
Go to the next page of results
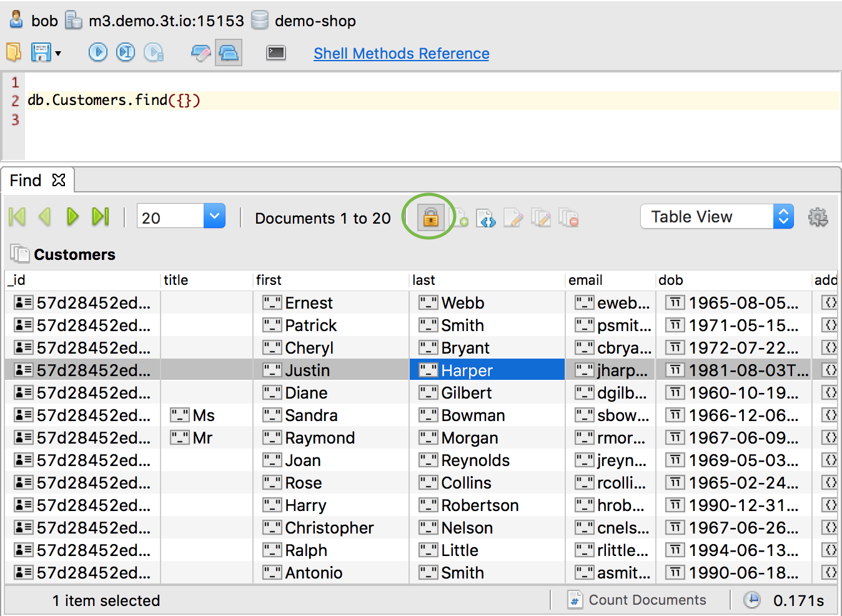tap(72, 217)
